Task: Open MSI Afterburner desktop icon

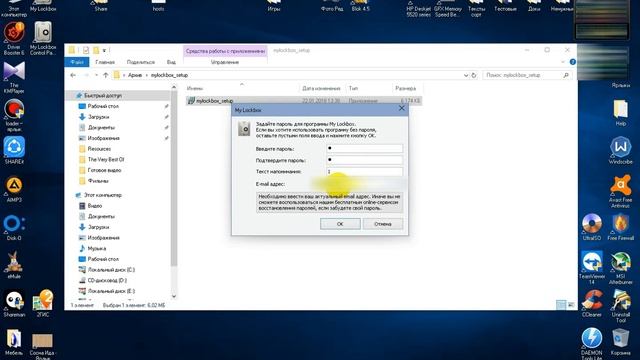Action: pyautogui.click(x=620, y=267)
